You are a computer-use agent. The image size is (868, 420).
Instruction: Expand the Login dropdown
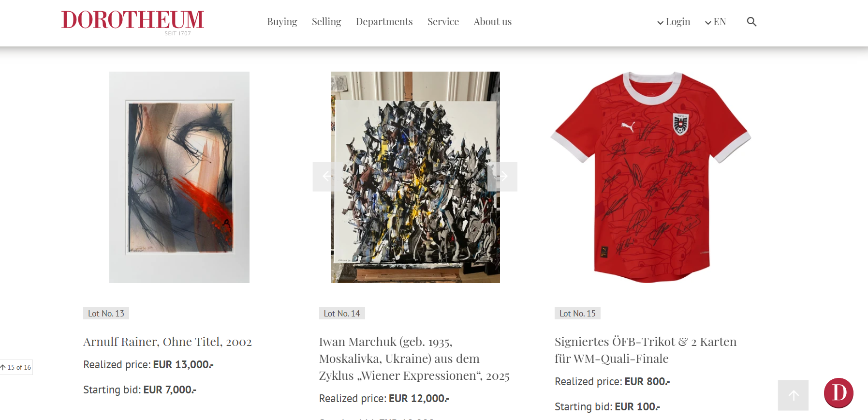(673, 22)
